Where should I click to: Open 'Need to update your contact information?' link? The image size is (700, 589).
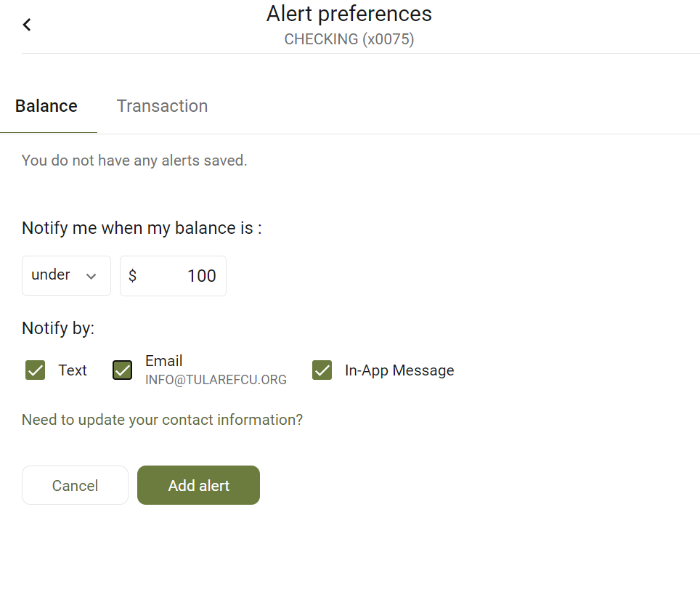[x=162, y=420]
